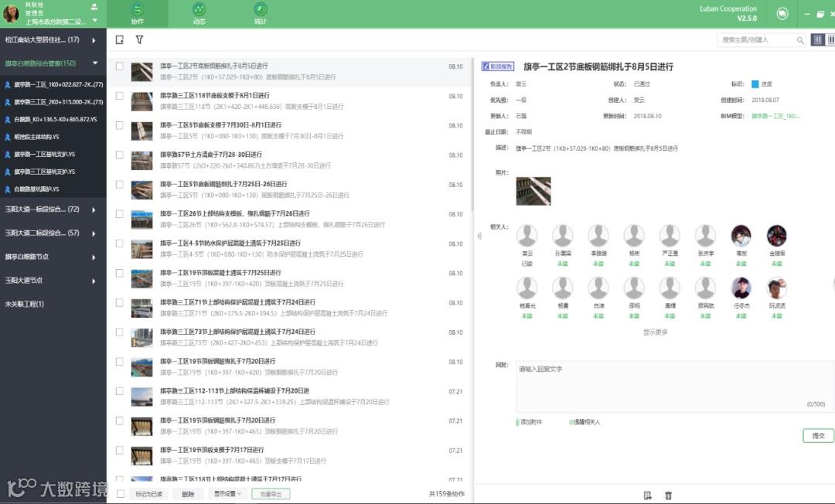The image size is (835, 504).
Task: Expand the 玉阳大道节点 group
Action: pyautogui.click(x=94, y=281)
